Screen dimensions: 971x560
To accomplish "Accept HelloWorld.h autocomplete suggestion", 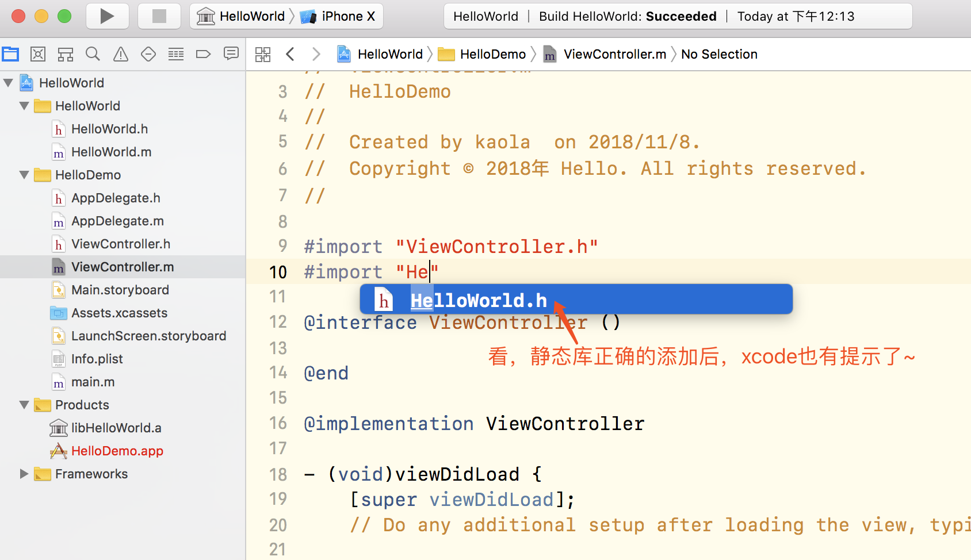I will tap(576, 300).
